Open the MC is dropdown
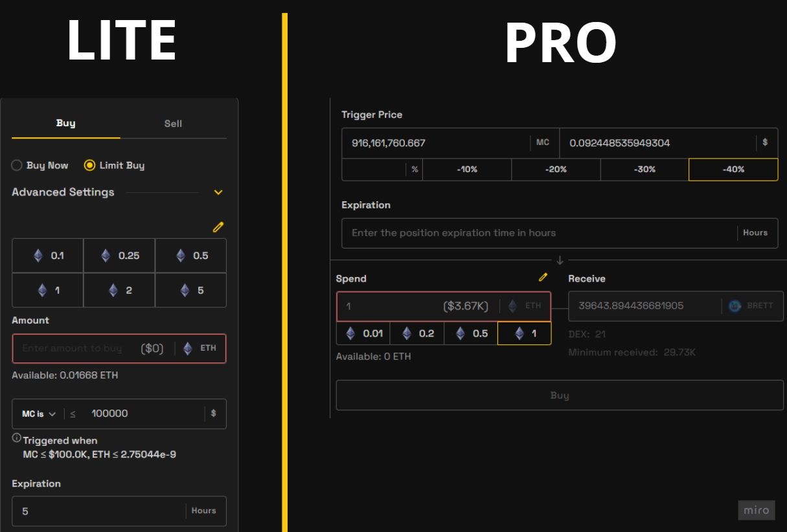 (x=38, y=414)
